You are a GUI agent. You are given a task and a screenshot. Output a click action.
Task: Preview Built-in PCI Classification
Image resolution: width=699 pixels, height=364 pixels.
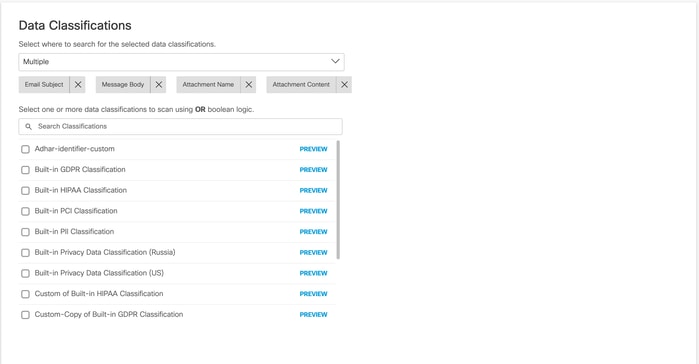(313, 211)
